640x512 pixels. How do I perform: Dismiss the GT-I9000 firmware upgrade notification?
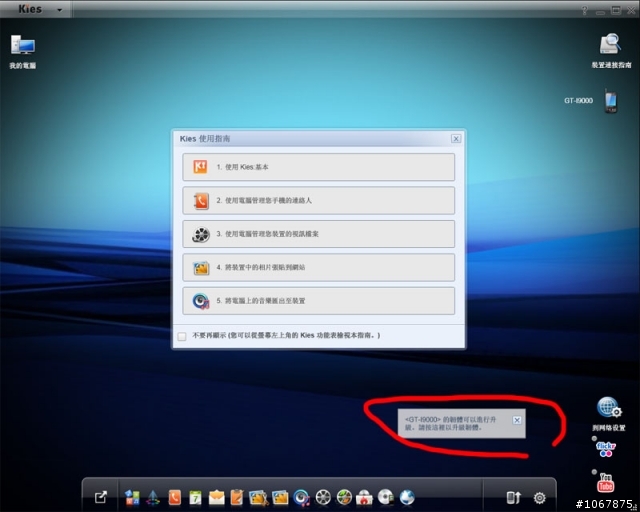click(517, 420)
